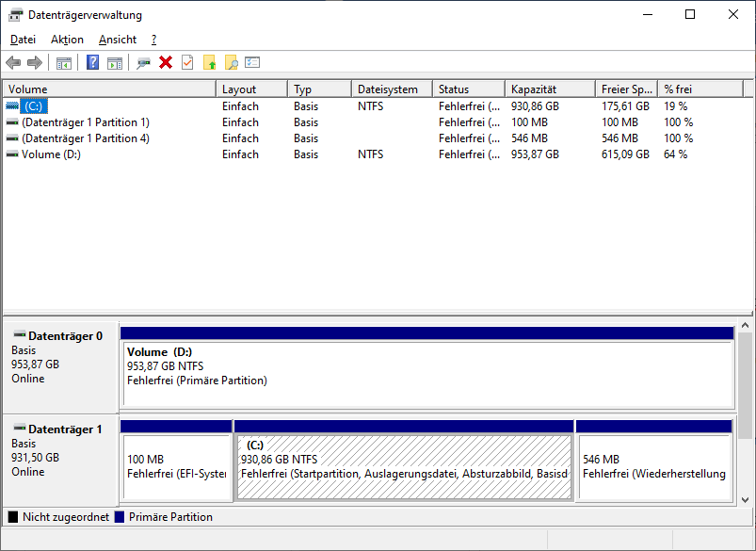Click the red X delete icon

[166, 62]
